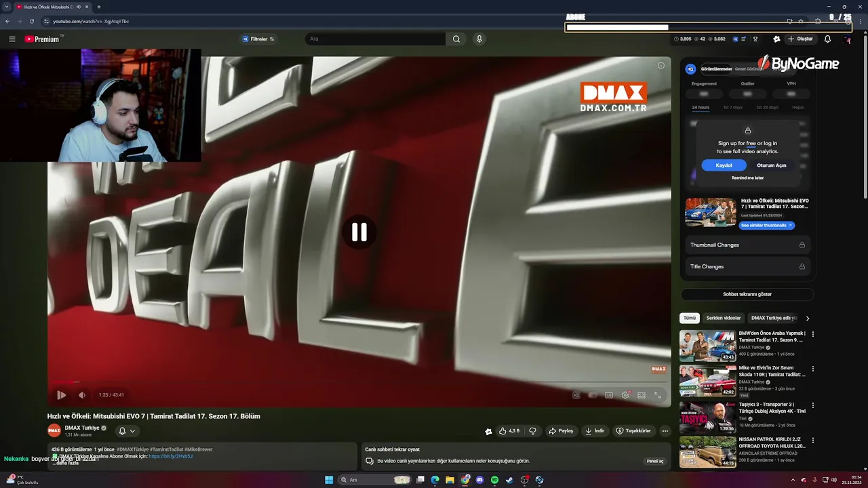Viewport: 868px width, 488px height.
Task: Start voice search with microphone icon
Action: 479,39
